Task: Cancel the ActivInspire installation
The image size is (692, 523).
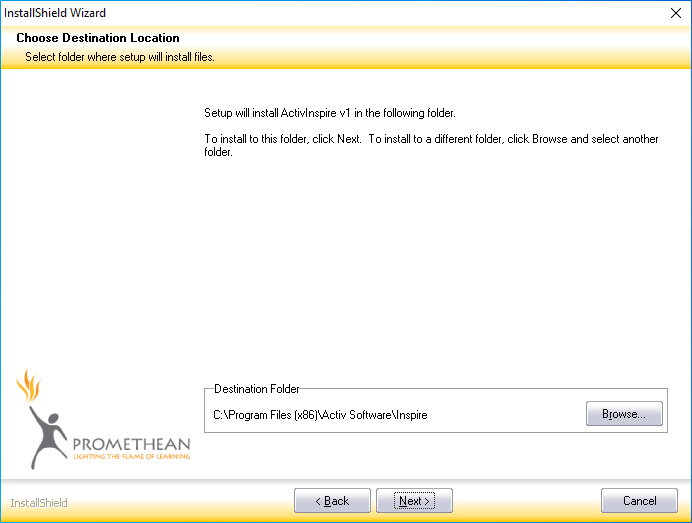Action: [x=639, y=501]
